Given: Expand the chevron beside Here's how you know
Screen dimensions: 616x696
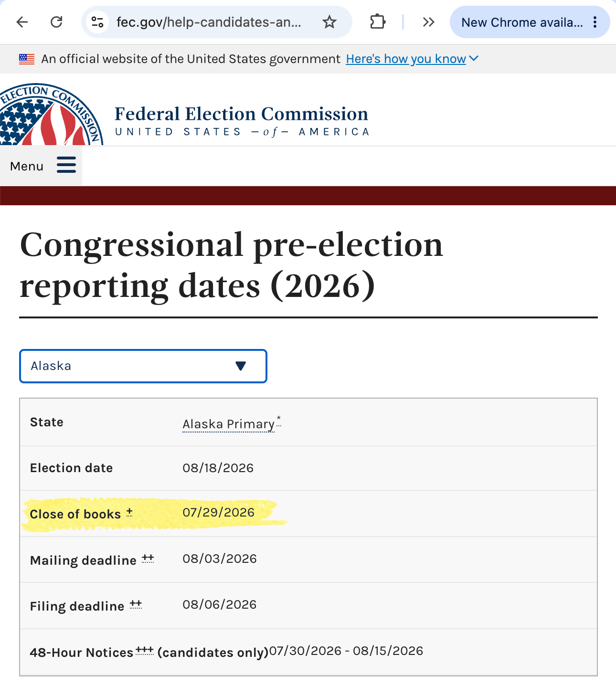Looking at the screenshot, I should (x=474, y=58).
